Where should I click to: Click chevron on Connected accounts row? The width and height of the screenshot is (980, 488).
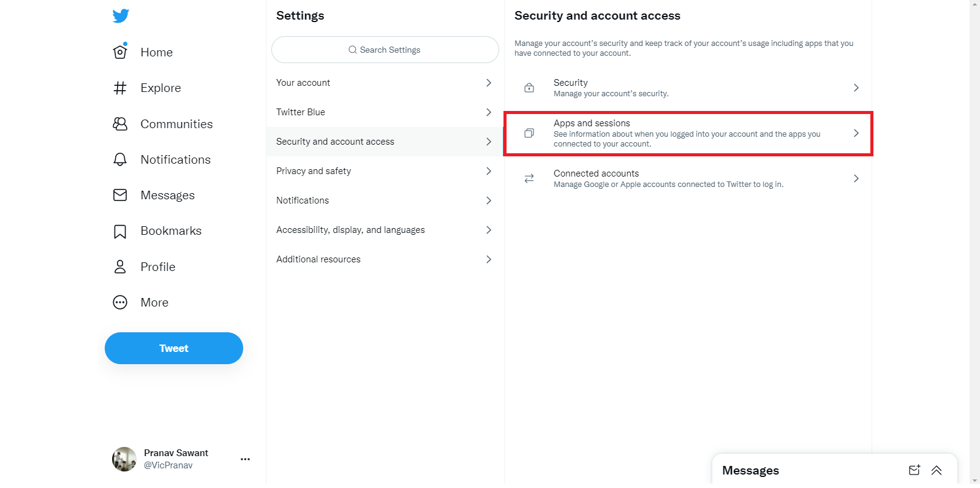coord(856,178)
